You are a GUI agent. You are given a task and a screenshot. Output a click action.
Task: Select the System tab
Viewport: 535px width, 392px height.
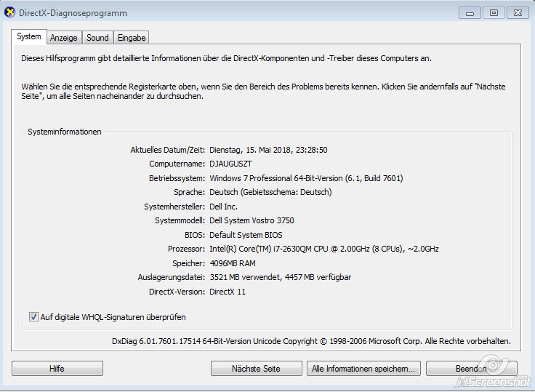coord(29,36)
